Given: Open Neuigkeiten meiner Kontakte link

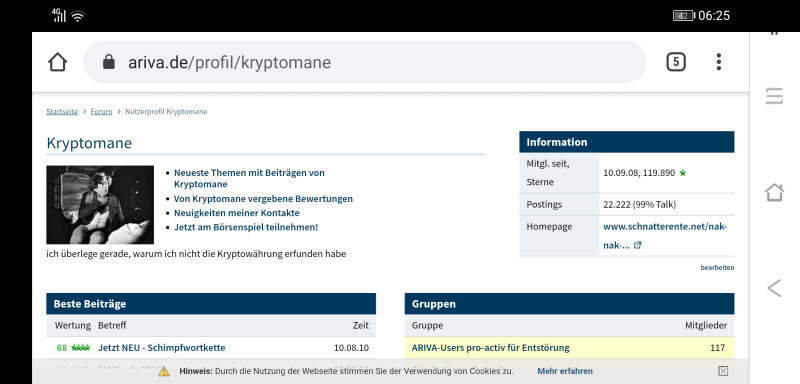Looking at the screenshot, I should 237,213.
